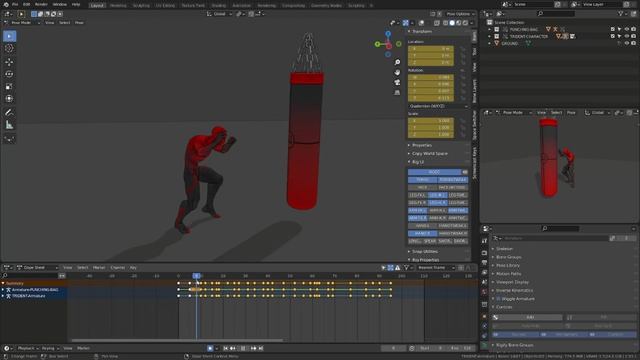Open the Render properties tab icon
This screenshot has width=640, height=360.
(484, 253)
